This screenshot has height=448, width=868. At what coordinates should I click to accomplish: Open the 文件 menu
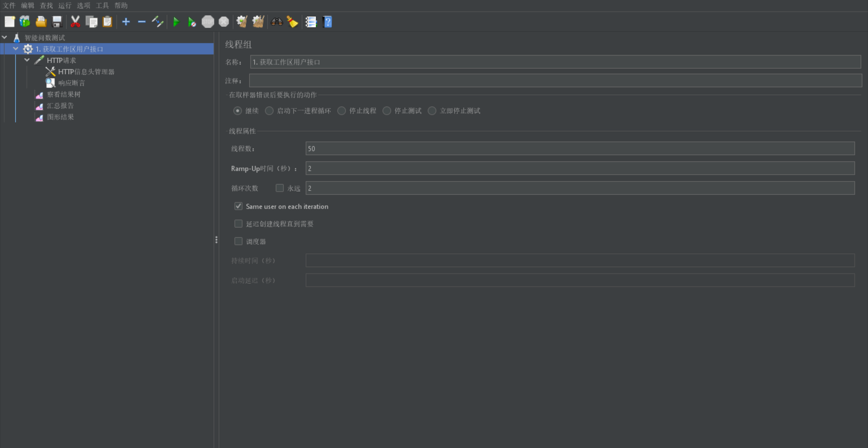9,5
